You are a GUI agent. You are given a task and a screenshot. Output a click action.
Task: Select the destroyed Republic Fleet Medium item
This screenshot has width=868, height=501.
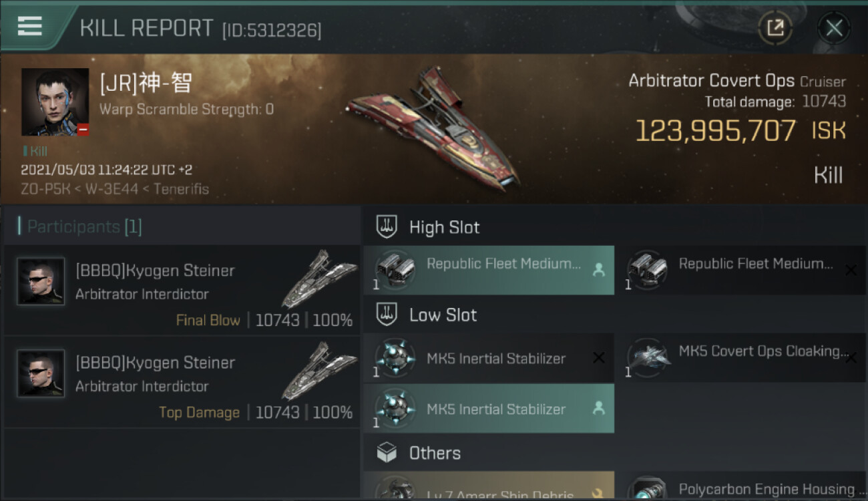click(x=741, y=270)
